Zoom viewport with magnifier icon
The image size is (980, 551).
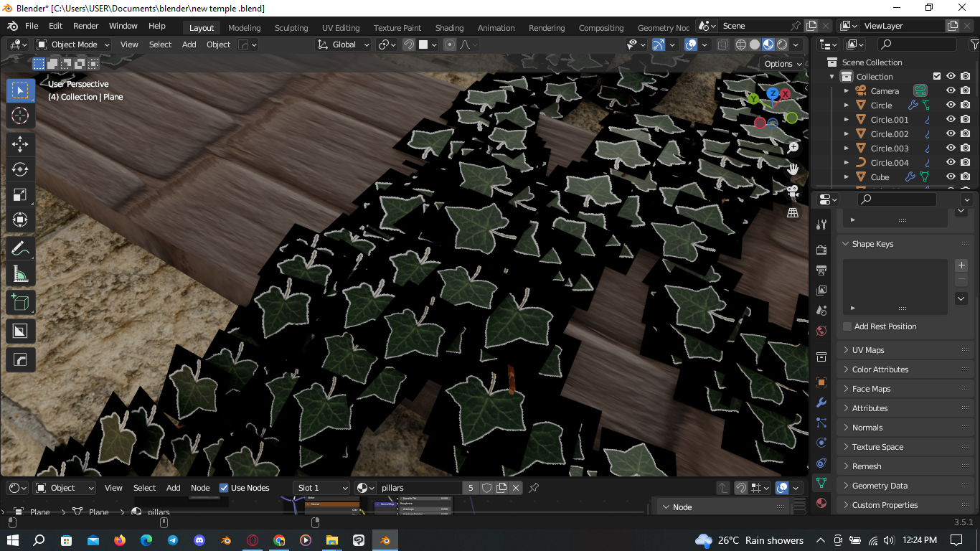coord(793,148)
